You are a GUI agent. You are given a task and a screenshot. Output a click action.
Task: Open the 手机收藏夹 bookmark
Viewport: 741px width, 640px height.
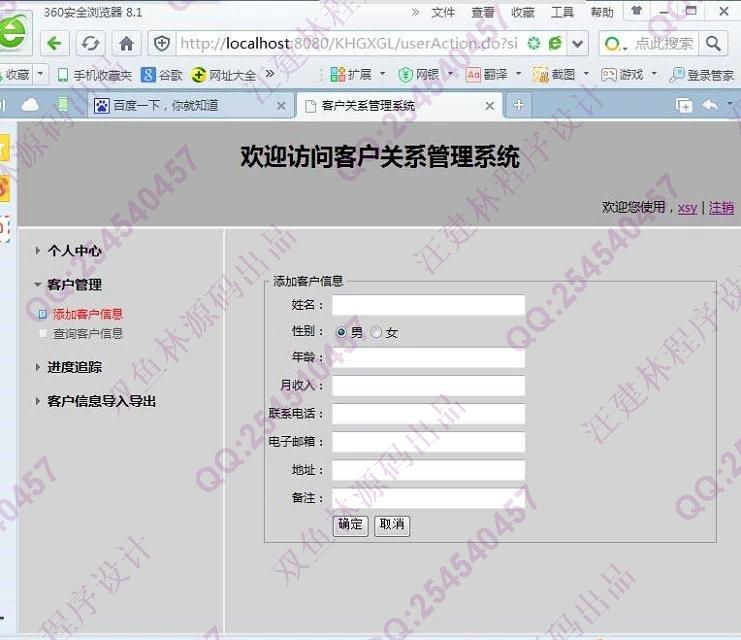click(x=95, y=75)
